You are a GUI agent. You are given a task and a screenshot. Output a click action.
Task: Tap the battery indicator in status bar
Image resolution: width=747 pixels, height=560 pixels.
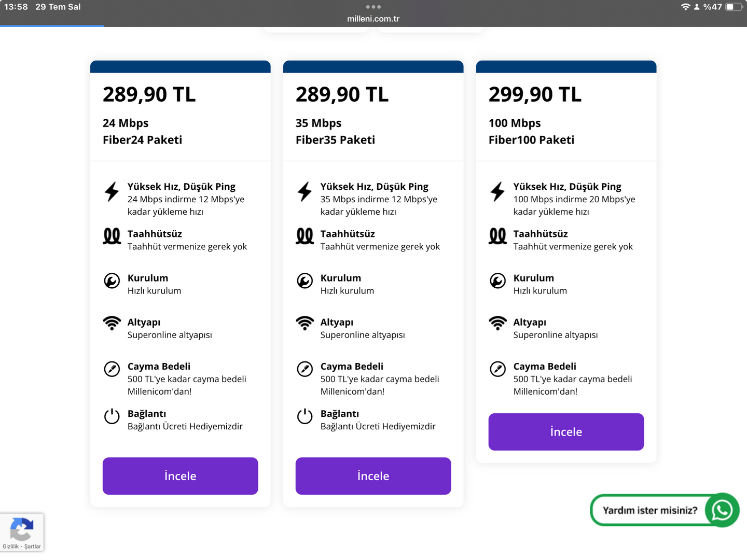(x=733, y=7)
